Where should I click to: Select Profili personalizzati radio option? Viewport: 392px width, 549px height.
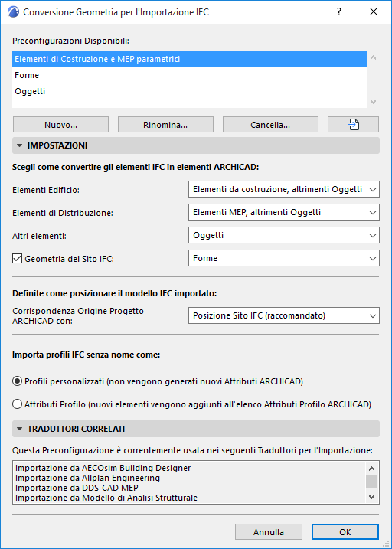[17, 381]
